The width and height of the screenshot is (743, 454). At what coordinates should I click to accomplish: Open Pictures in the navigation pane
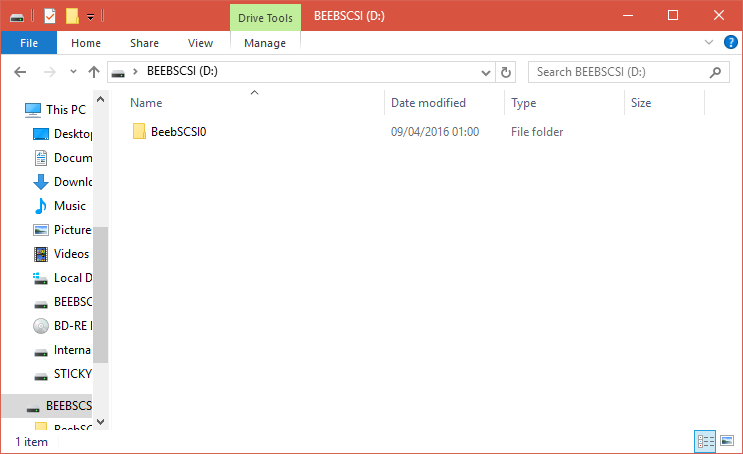62,230
